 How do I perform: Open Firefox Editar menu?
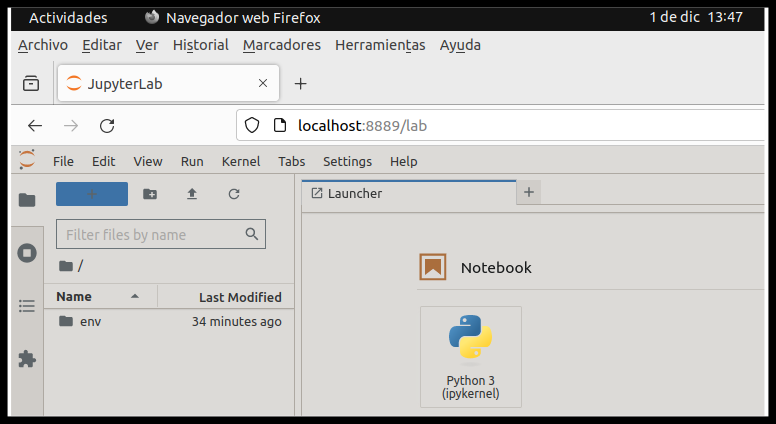tap(102, 45)
